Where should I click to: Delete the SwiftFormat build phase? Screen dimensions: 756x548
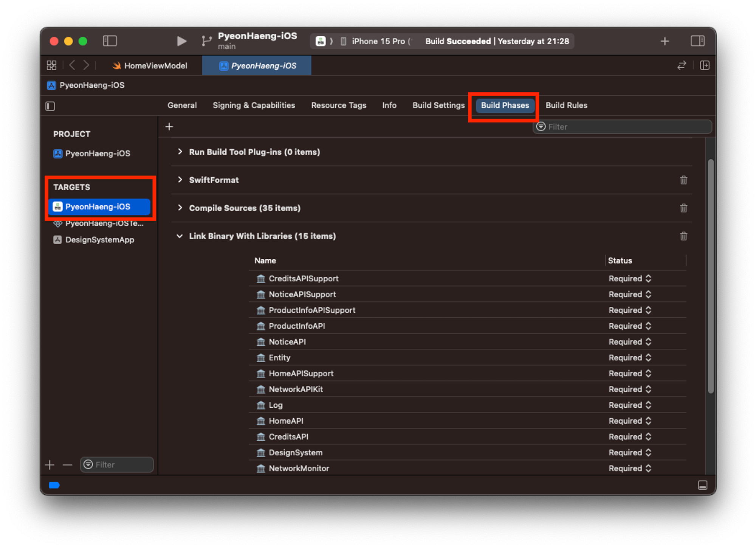(683, 180)
